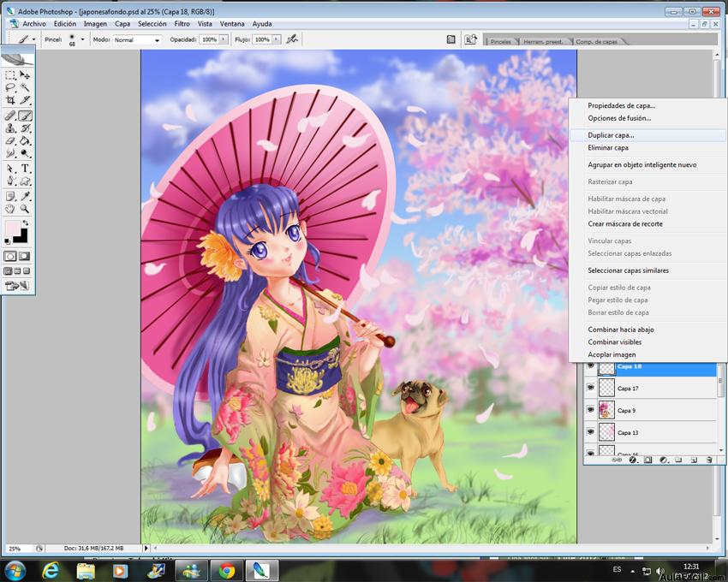Select the Pen tool
This screenshot has width=728, height=582.
point(10,181)
